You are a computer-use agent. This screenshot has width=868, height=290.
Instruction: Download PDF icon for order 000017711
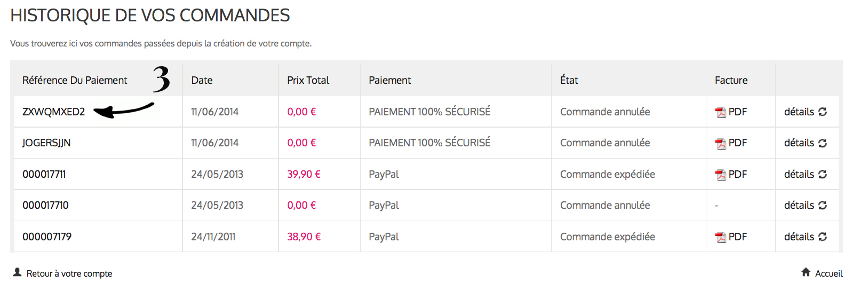click(x=721, y=175)
